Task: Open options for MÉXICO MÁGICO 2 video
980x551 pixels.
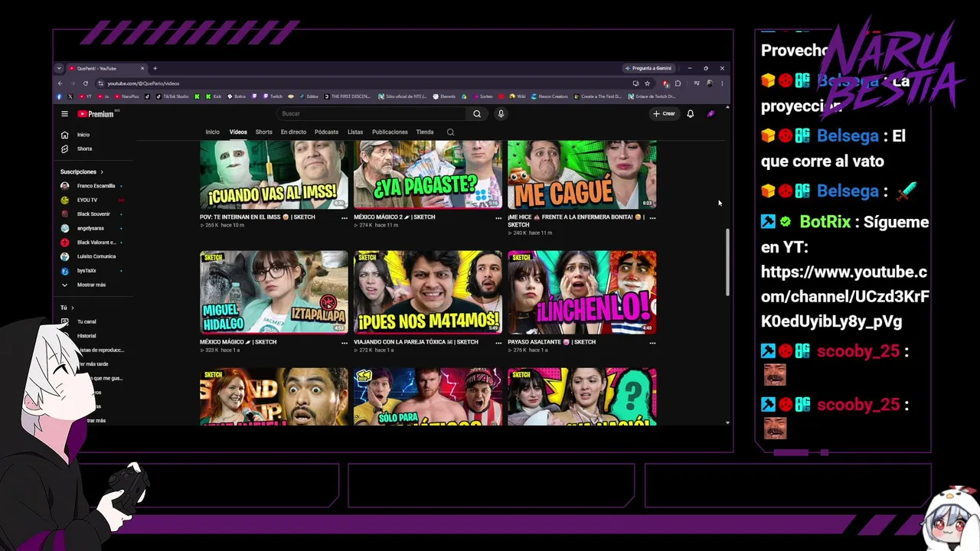Action: click(x=498, y=217)
